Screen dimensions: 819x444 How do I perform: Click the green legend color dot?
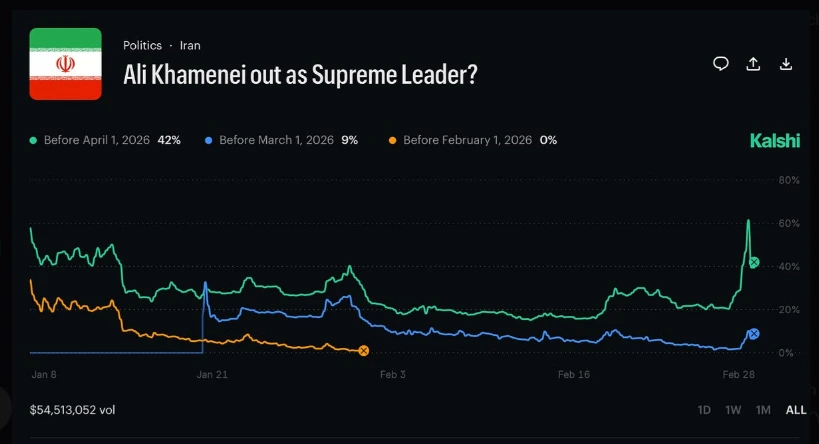pyautogui.click(x=34, y=140)
